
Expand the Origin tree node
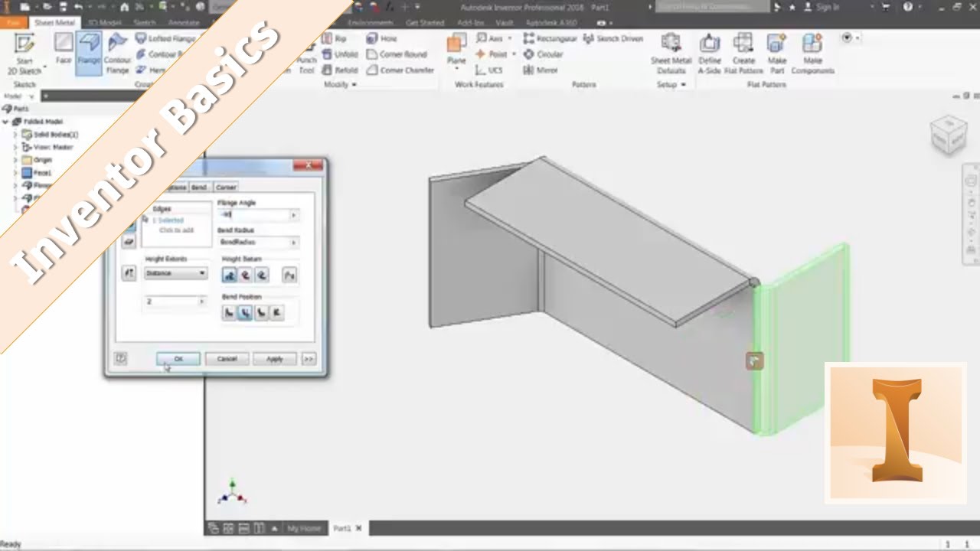click(x=15, y=160)
